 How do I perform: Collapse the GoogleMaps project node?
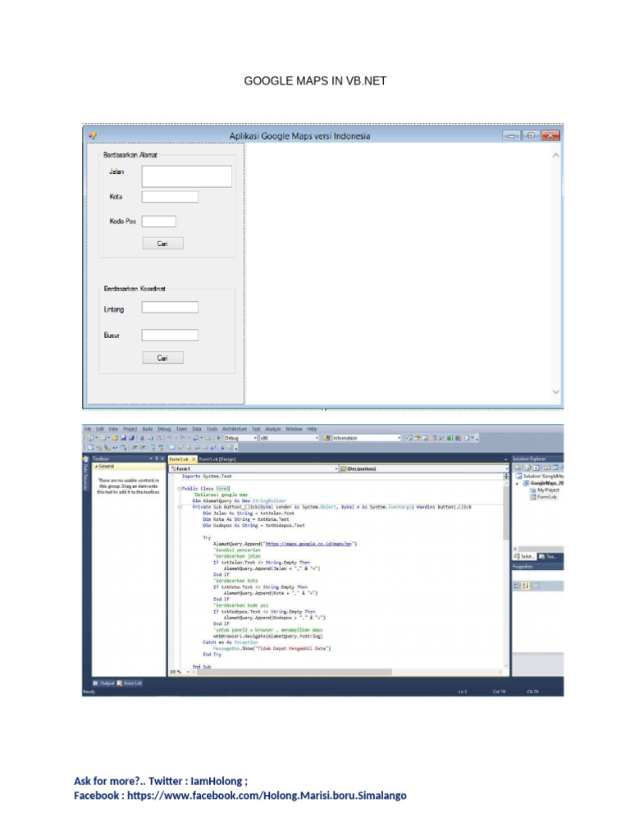pyautogui.click(x=517, y=483)
